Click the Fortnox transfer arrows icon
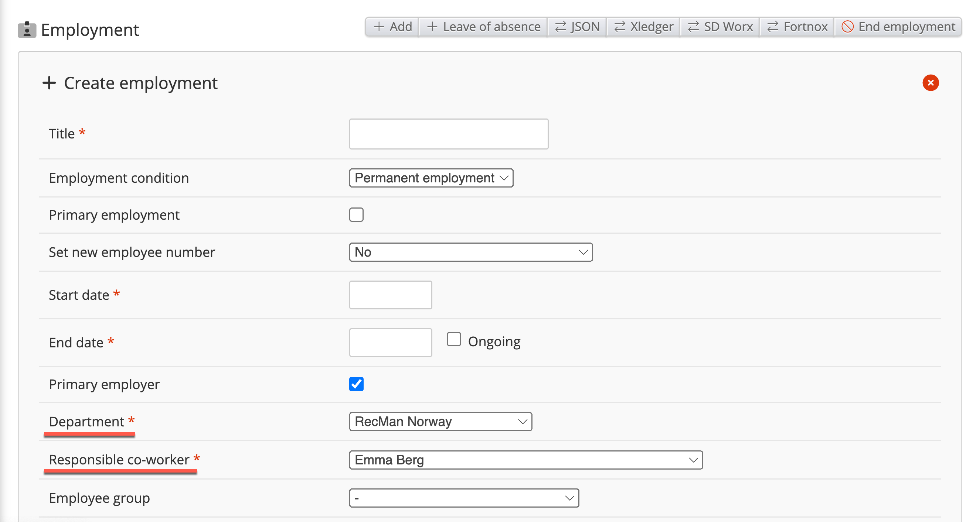The image size is (980, 522). (773, 27)
